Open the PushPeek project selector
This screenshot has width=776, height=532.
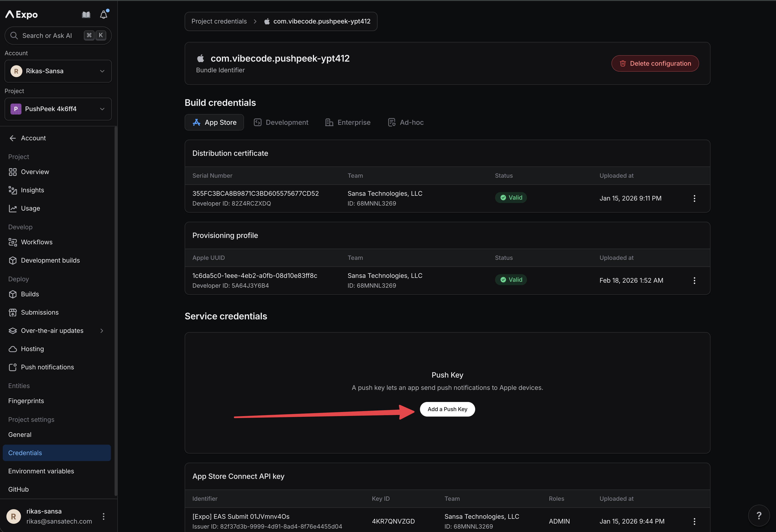(58, 109)
